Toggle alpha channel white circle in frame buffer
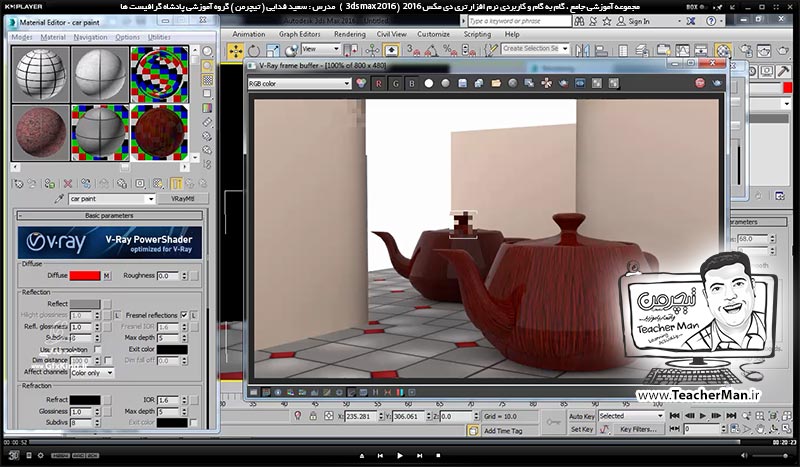This screenshot has height=467, width=800. (429, 83)
